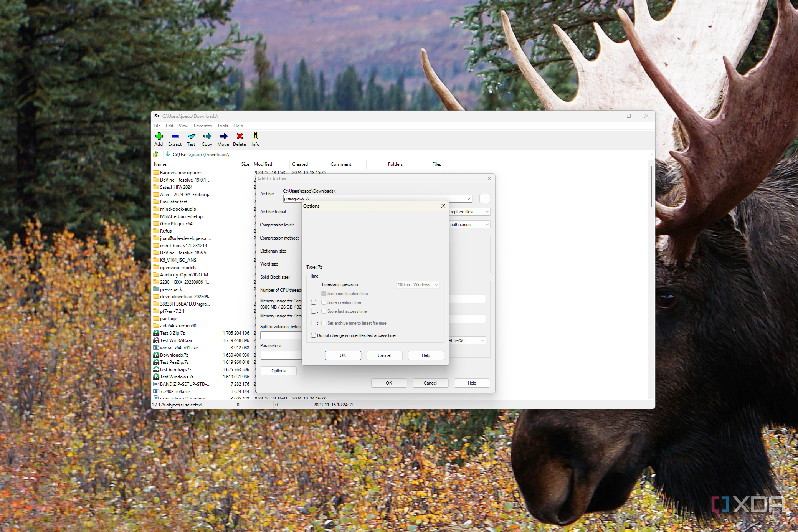Viewport: 798px width, 532px height.
Task: Click the blue Extract toolbar icon
Action: tap(175, 137)
